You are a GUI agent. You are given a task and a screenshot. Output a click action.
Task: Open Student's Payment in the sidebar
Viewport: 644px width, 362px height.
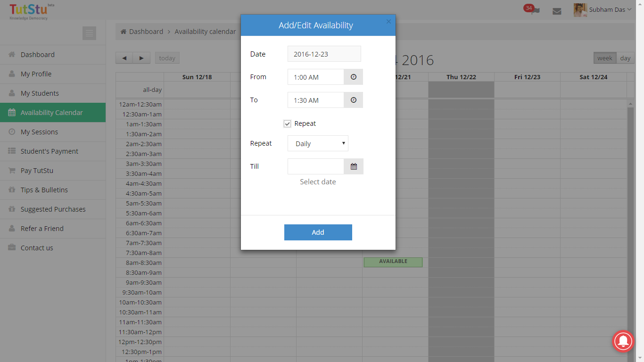53,151
